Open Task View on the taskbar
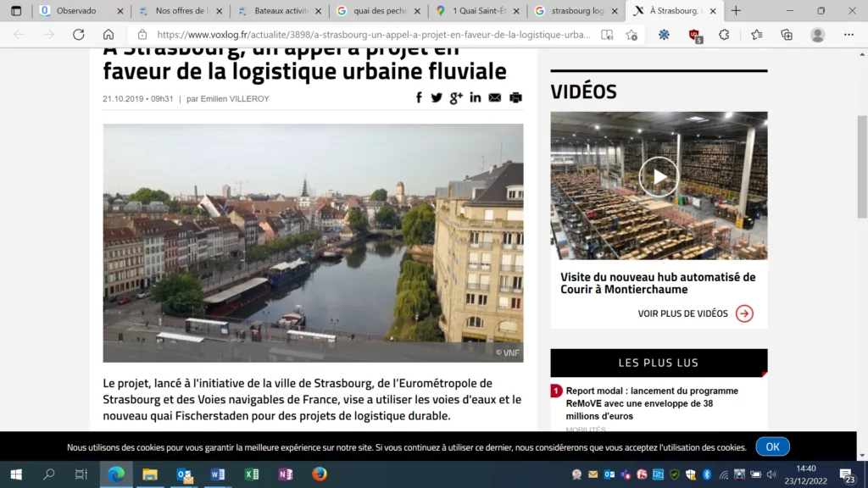868x488 pixels. tap(81, 474)
